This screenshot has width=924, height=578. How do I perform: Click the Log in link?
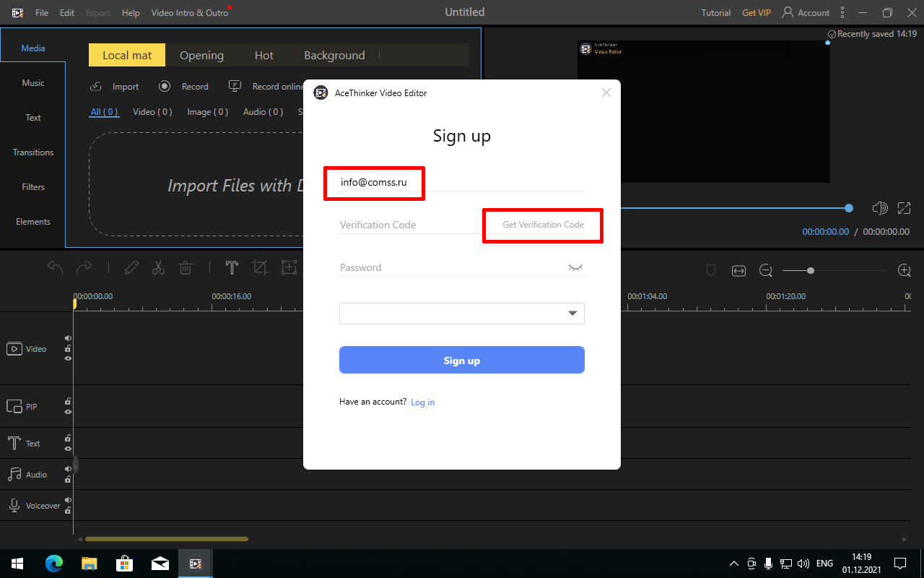coord(423,402)
